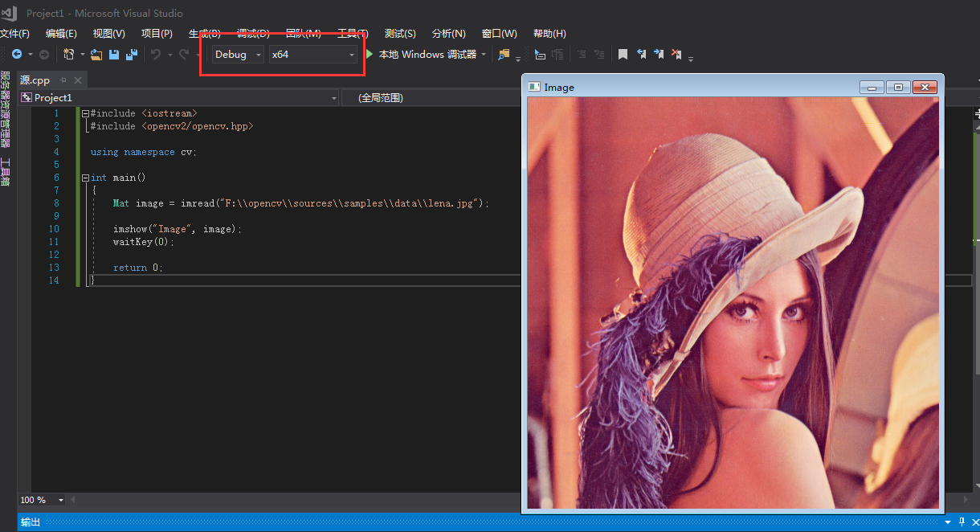Collapse the main function on line 6

85,178
